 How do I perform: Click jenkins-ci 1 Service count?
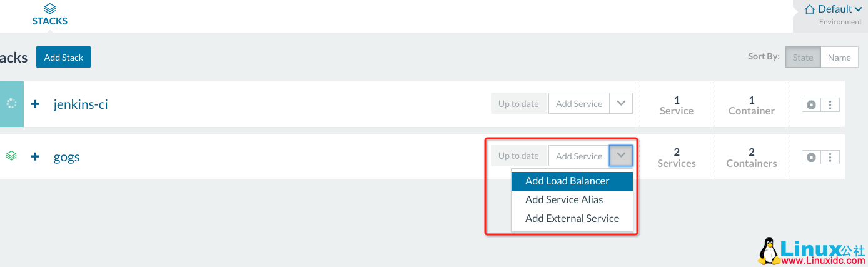[x=677, y=105]
